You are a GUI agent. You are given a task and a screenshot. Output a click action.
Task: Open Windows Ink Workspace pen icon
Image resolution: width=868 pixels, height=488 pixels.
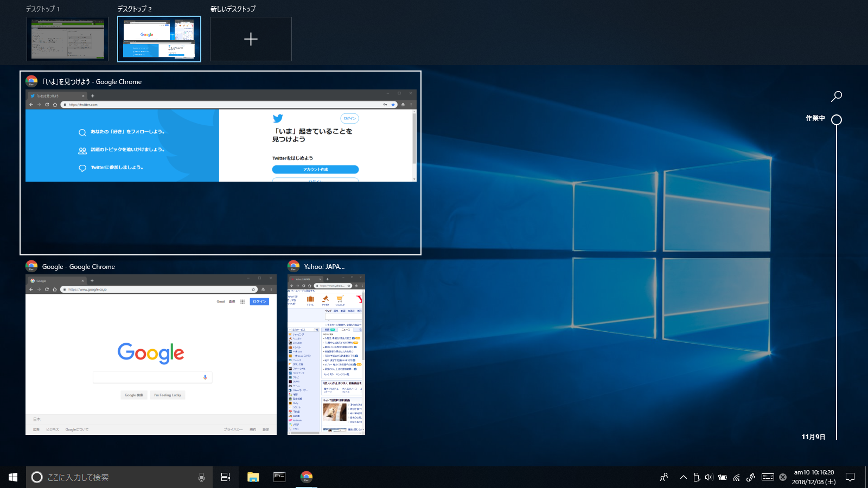click(x=751, y=477)
